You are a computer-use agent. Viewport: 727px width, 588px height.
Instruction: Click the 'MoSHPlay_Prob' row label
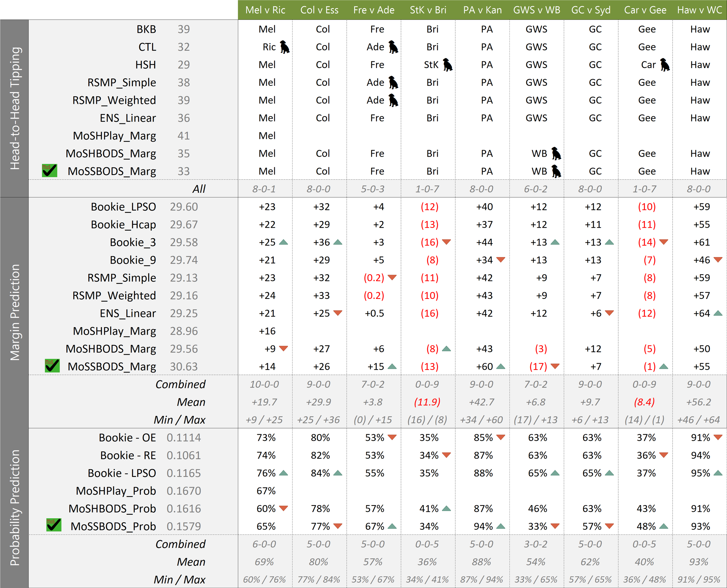116,491
